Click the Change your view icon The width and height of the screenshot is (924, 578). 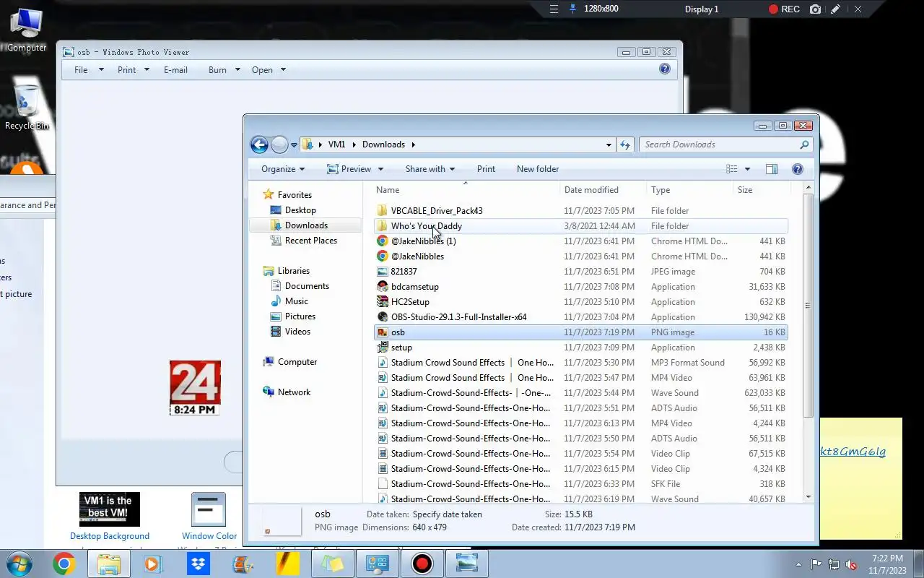coord(732,169)
